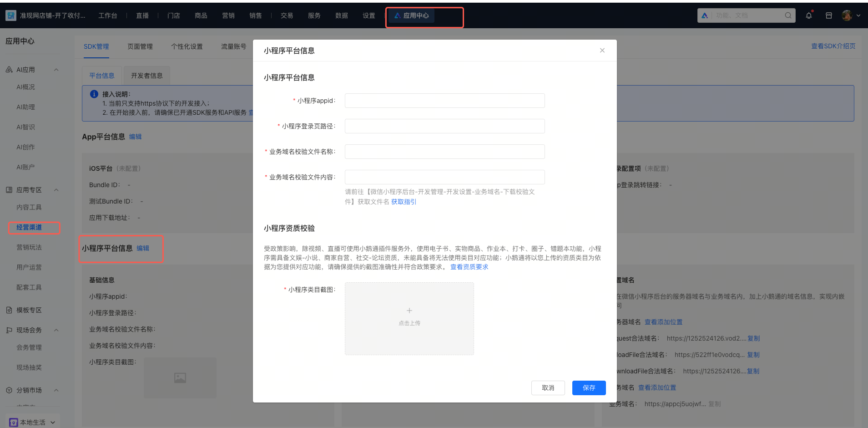Open the 应用中心 top menu item
Image resolution: width=868 pixels, height=428 pixels.
412,15
